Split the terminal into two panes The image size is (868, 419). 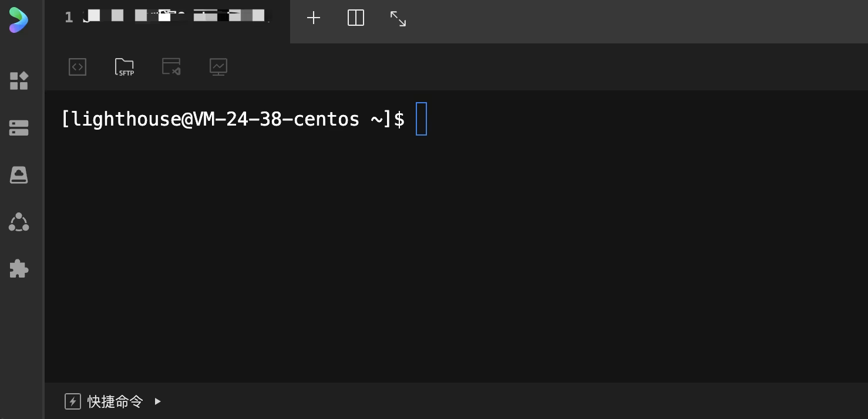click(x=356, y=18)
